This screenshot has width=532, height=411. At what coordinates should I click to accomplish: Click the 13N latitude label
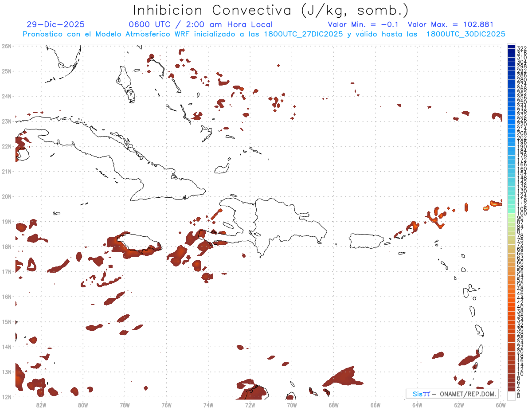pos(7,372)
